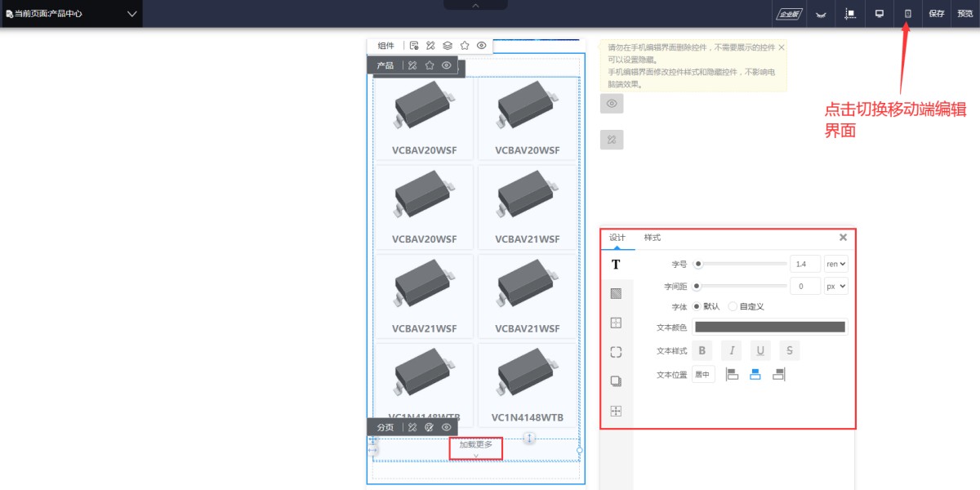The height and width of the screenshot is (490, 980).
Task: Open the shadow settings icon in sidebar
Action: (616, 381)
